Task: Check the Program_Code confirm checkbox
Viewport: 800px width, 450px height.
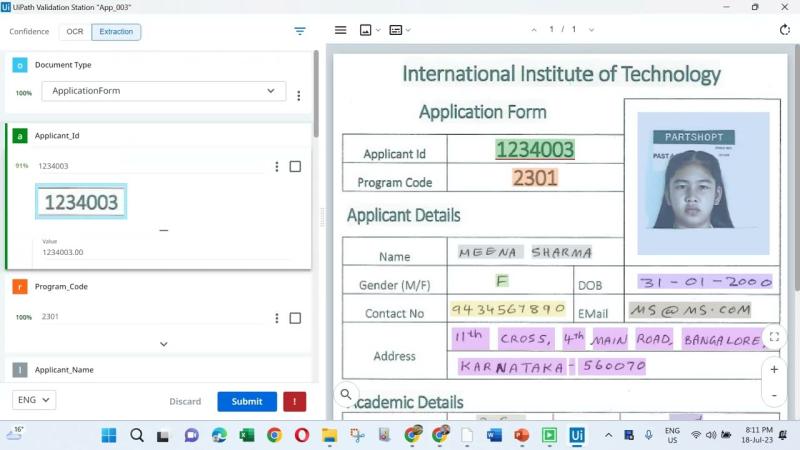Action: [295, 318]
